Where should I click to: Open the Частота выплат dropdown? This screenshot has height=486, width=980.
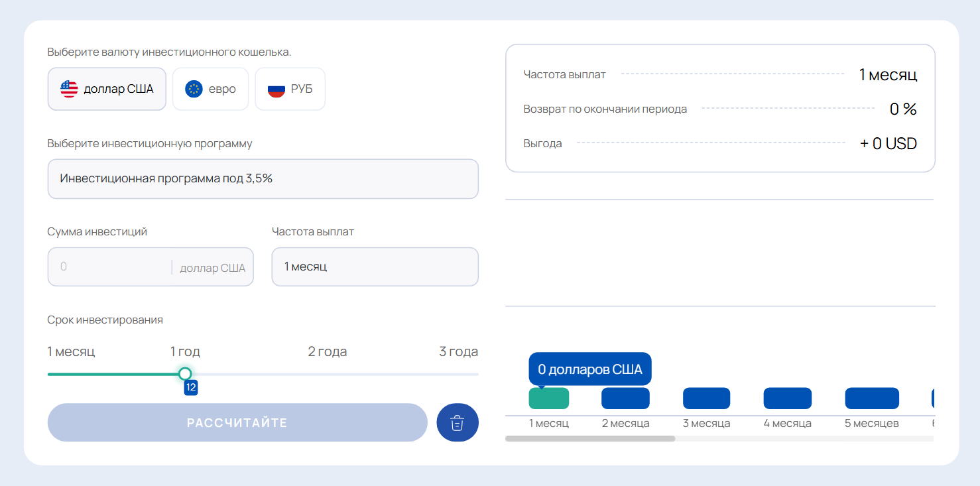click(x=375, y=267)
